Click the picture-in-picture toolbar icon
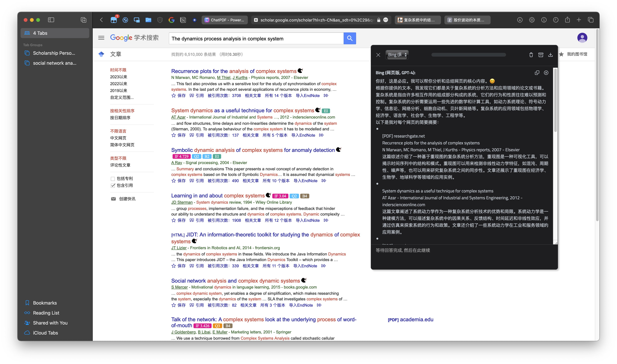 [x=137, y=20]
